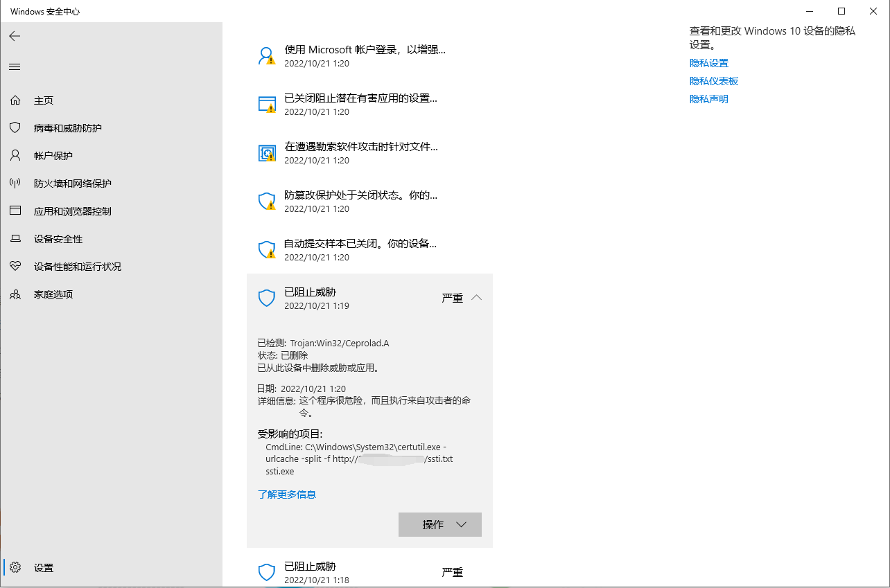Click the Microsoft account sign-in warning icon
This screenshot has width=890, height=588.
pyautogui.click(x=267, y=56)
